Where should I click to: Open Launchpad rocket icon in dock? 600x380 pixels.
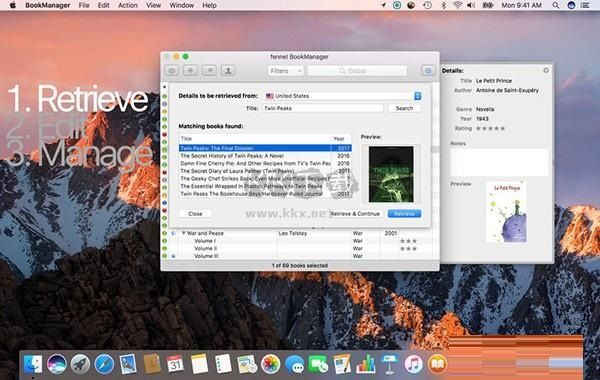point(80,364)
